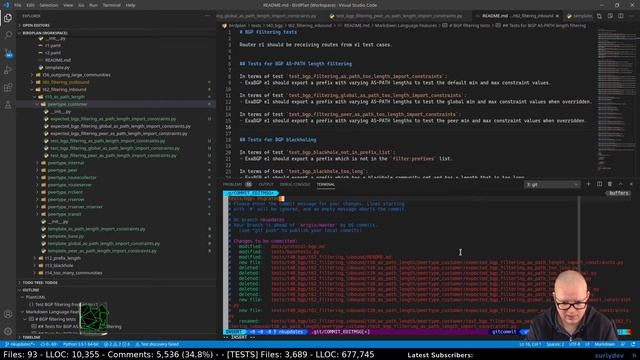Screen dimensions: 640x360
Task: Click UTF-8 encoding in status bar
Action: (x=574, y=344)
